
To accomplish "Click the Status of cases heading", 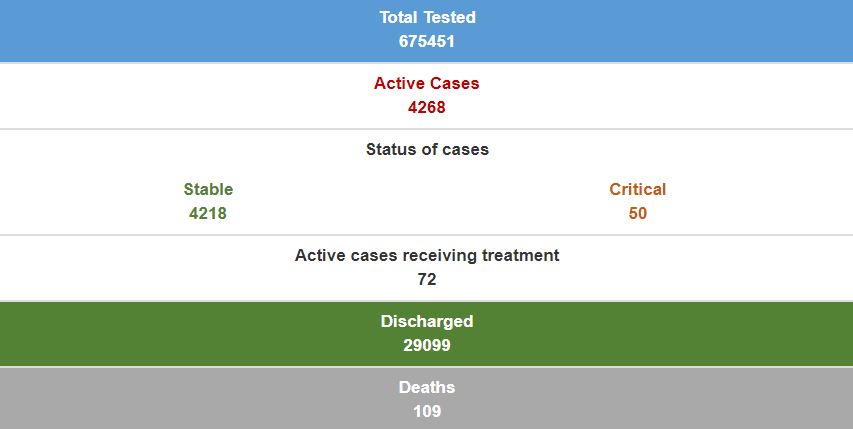I will (427, 149).
